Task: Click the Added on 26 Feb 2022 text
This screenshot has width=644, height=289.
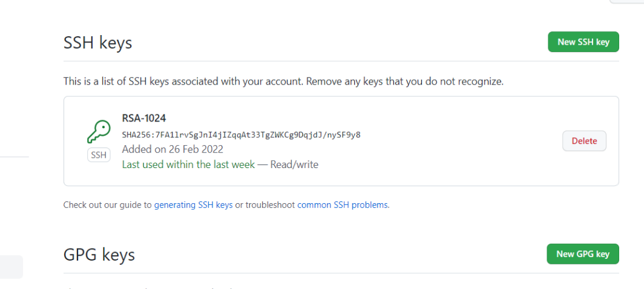Action: pyautogui.click(x=172, y=149)
